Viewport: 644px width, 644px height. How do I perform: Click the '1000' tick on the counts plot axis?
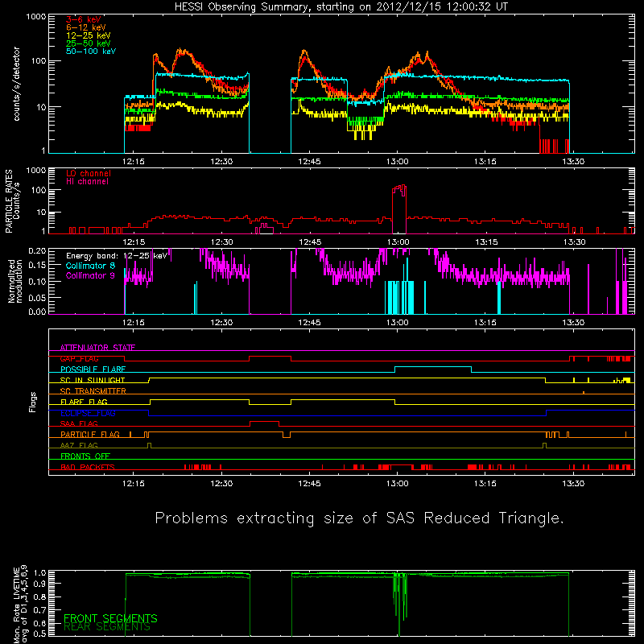(x=36, y=17)
